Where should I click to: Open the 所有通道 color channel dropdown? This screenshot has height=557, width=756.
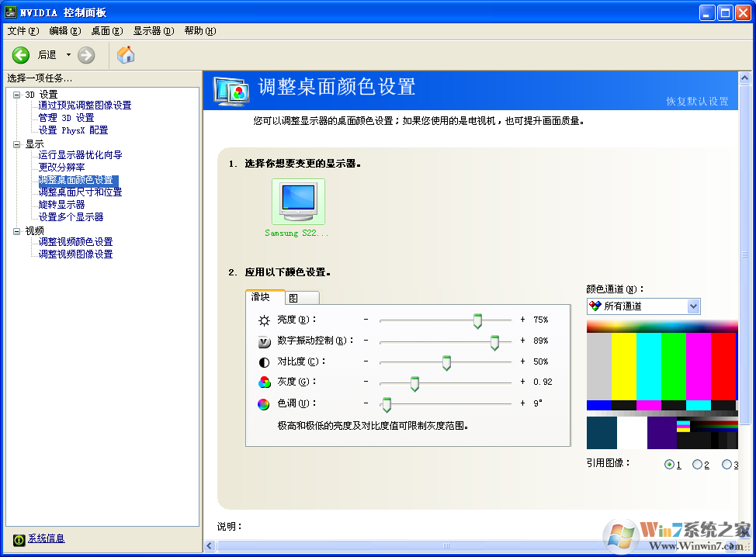[692, 306]
